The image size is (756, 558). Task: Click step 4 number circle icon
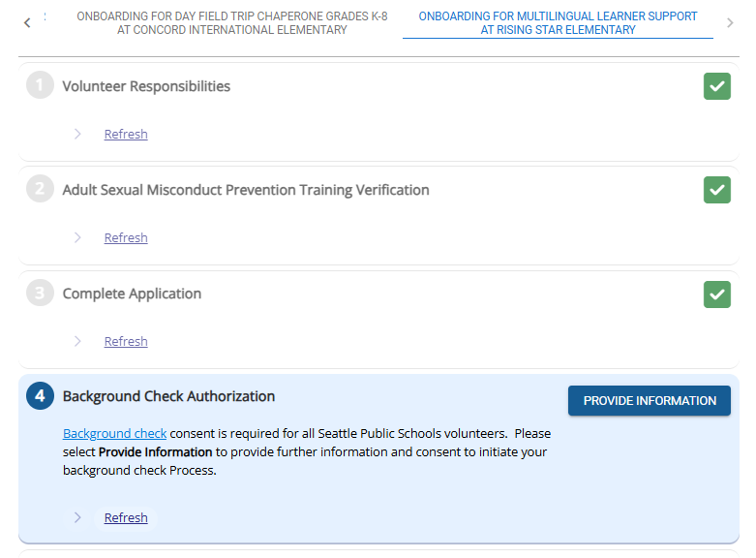[x=40, y=396]
